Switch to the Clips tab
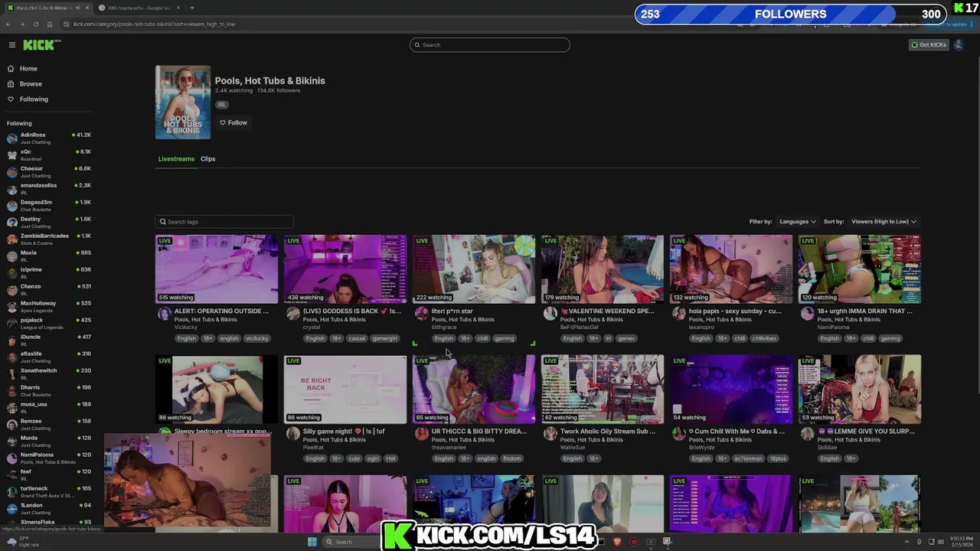 pyautogui.click(x=208, y=158)
